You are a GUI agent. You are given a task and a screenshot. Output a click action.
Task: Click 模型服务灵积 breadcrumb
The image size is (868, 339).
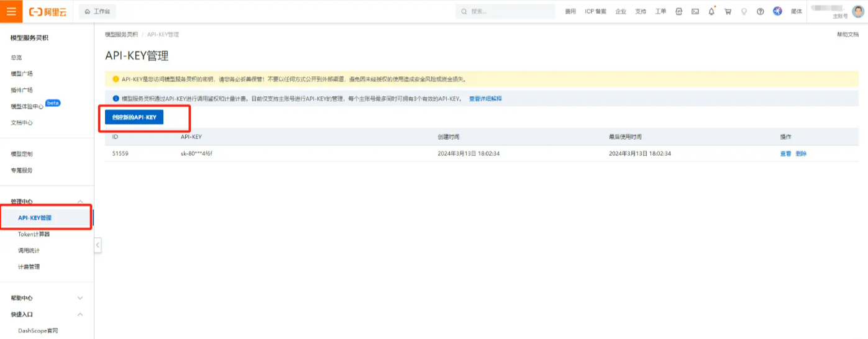(122, 34)
